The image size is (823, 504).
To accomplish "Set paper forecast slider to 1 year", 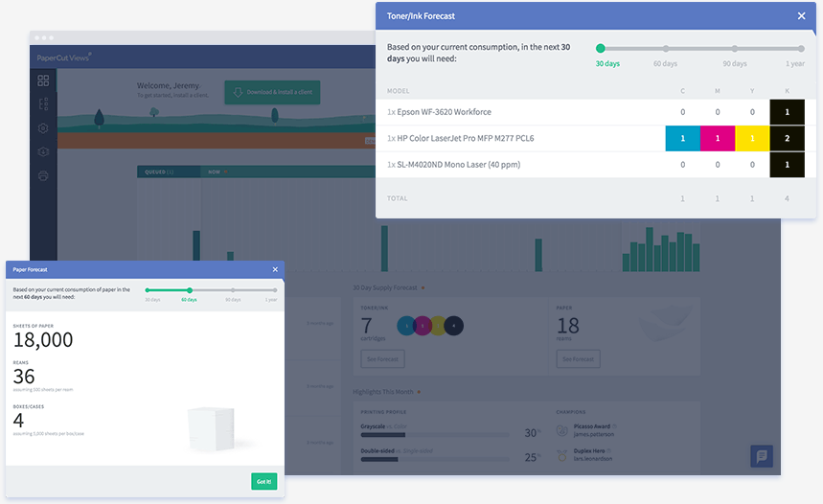I will point(275,289).
